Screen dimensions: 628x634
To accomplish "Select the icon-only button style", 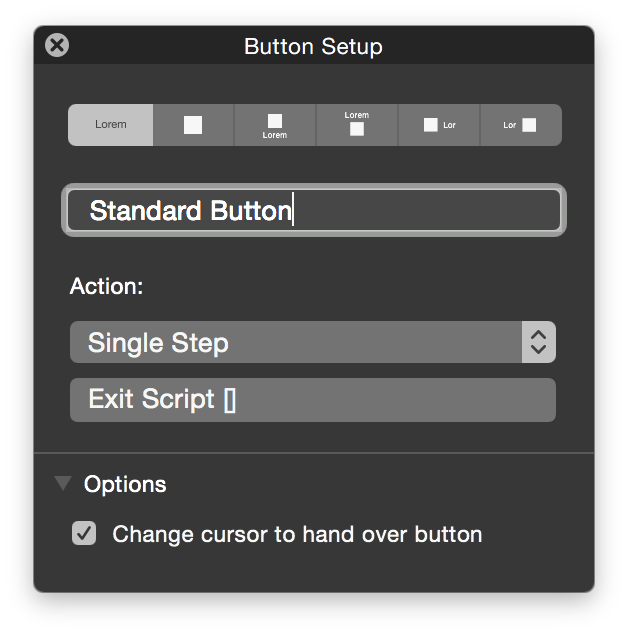I will pyautogui.click(x=194, y=125).
